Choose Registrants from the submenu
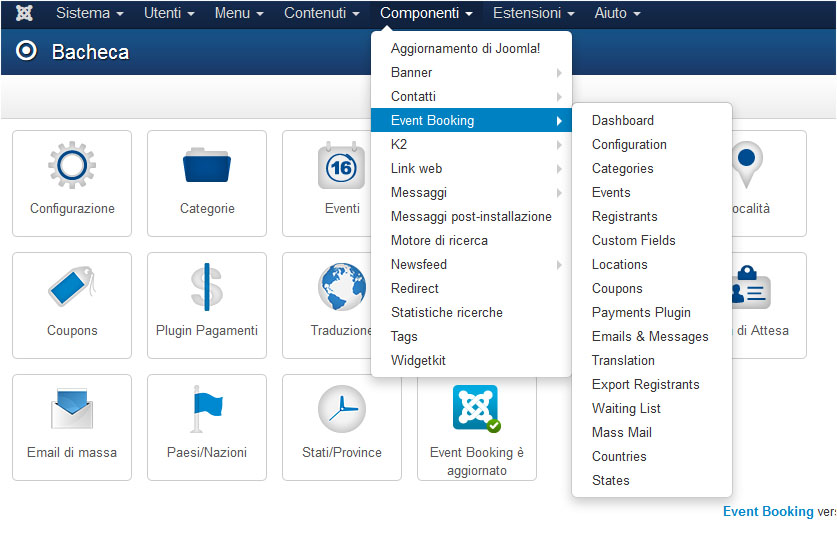The width and height of the screenshot is (837, 540). tap(625, 217)
